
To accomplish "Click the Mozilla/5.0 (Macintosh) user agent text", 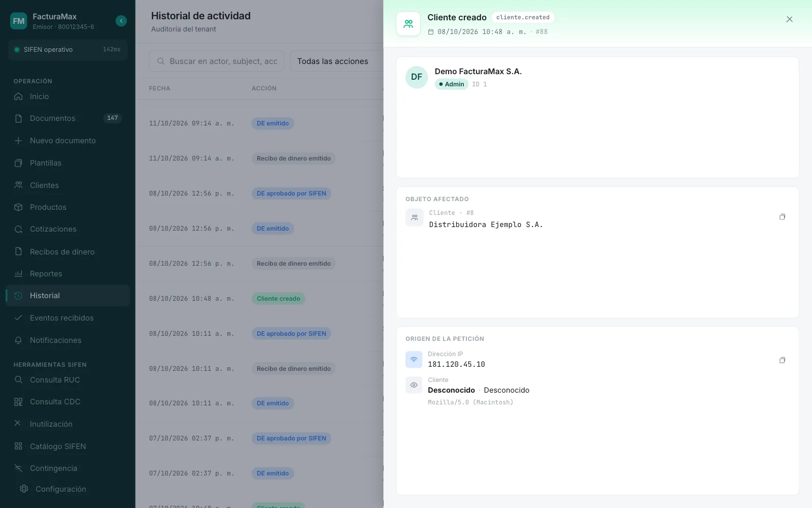I will pyautogui.click(x=470, y=402).
